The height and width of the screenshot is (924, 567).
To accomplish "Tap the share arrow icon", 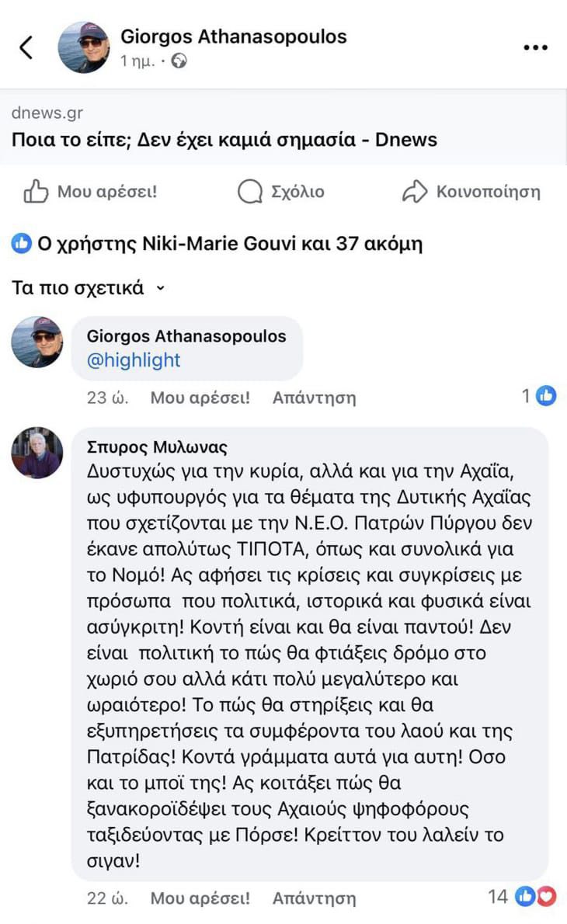I will (416, 192).
